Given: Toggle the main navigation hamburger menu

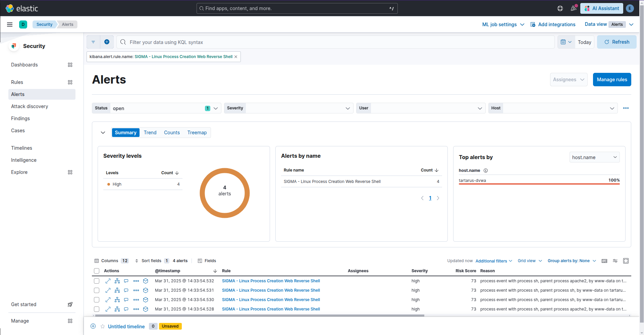Looking at the screenshot, I should (x=10, y=25).
